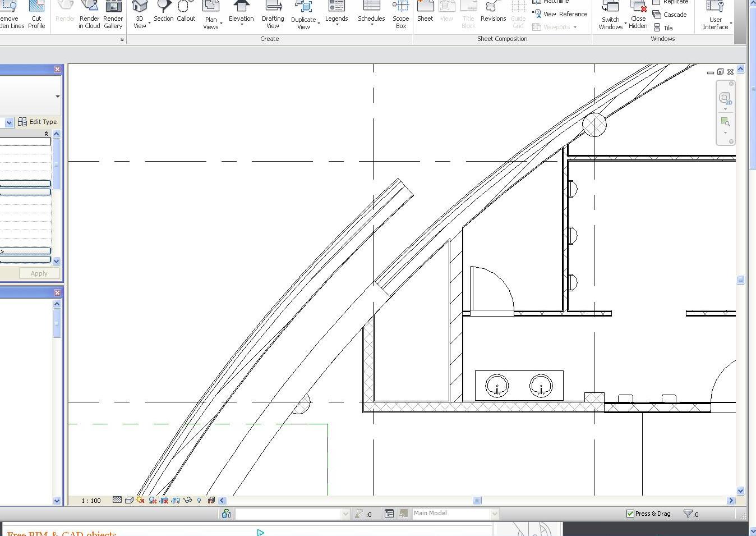Click the selection filter funnel icon
The width and height of the screenshot is (756, 536).
pos(688,514)
